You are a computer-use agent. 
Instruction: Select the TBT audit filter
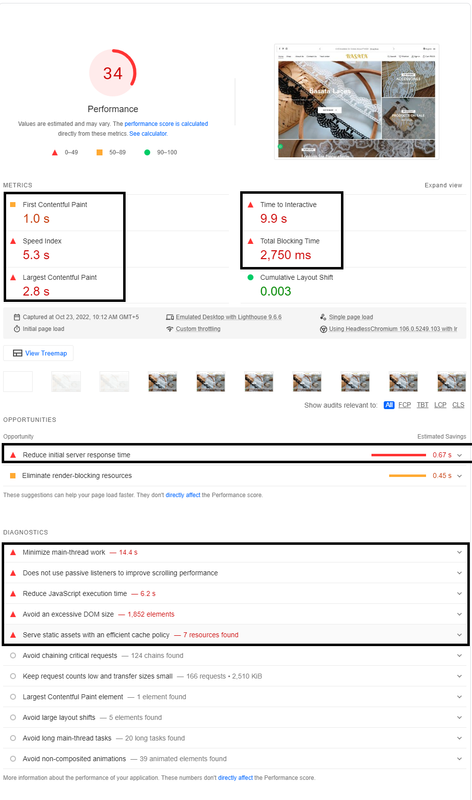[423, 405]
